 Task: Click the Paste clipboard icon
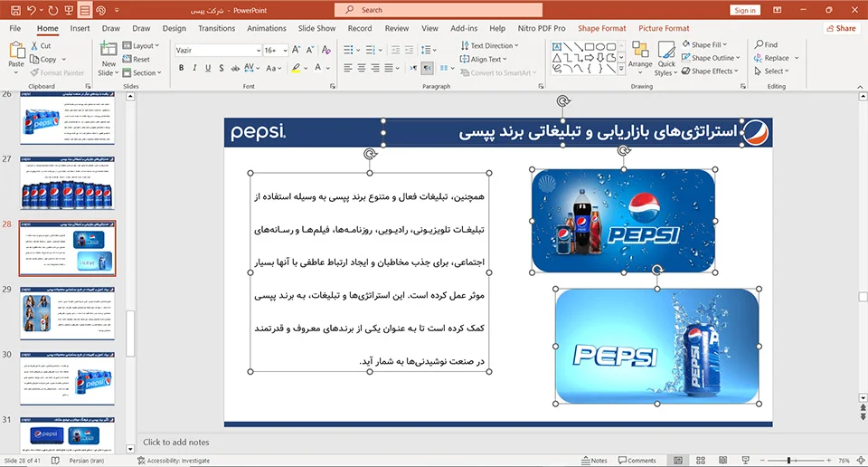click(x=16, y=51)
